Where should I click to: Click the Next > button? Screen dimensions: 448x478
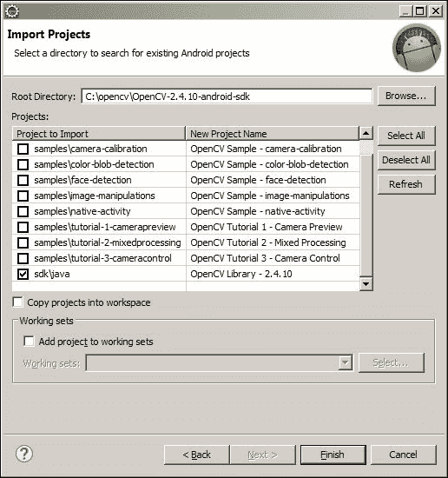[x=263, y=455]
